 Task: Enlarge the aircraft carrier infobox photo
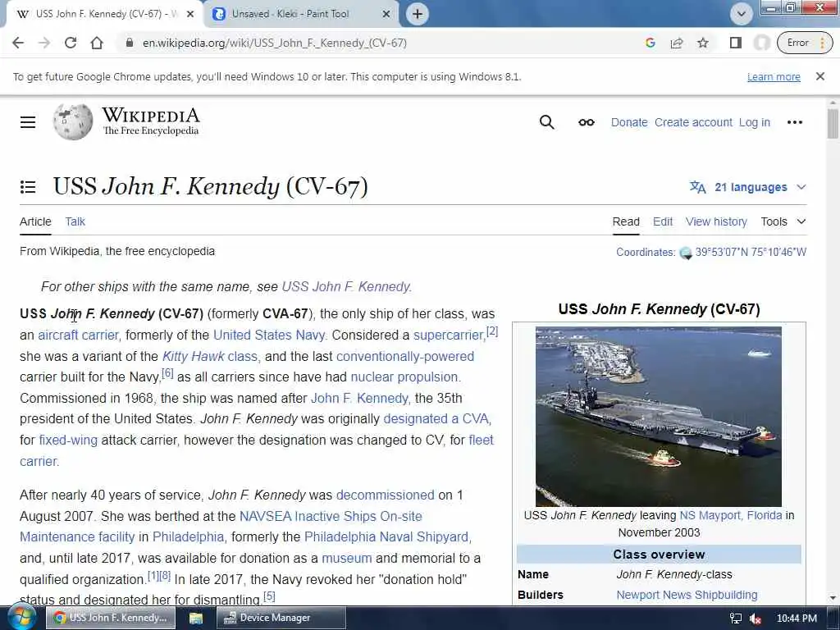[659, 417]
